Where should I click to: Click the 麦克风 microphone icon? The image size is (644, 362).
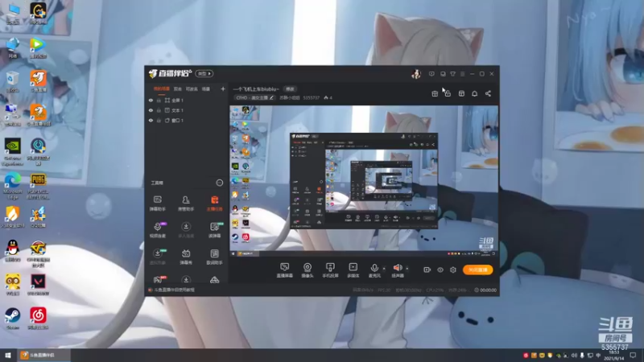point(374,269)
